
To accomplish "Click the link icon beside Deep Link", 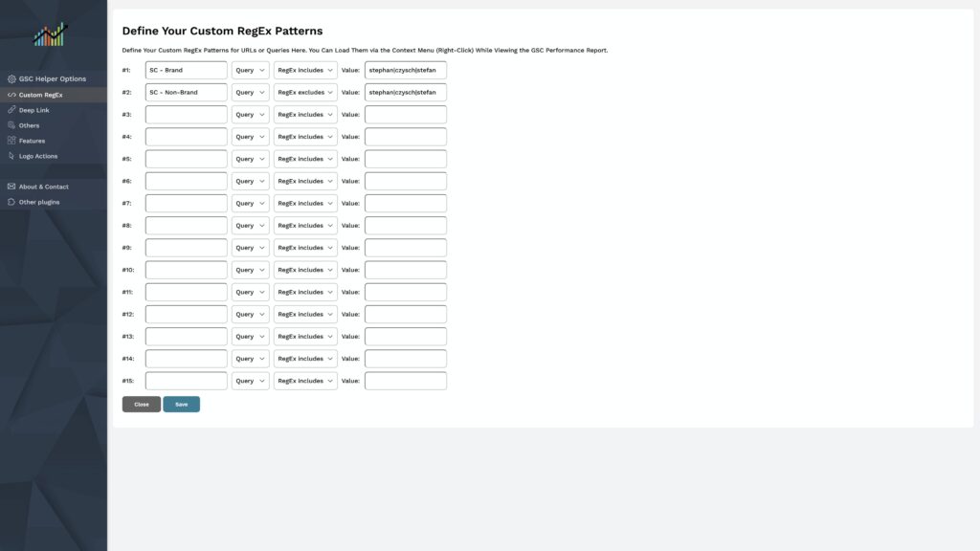I will coord(11,110).
